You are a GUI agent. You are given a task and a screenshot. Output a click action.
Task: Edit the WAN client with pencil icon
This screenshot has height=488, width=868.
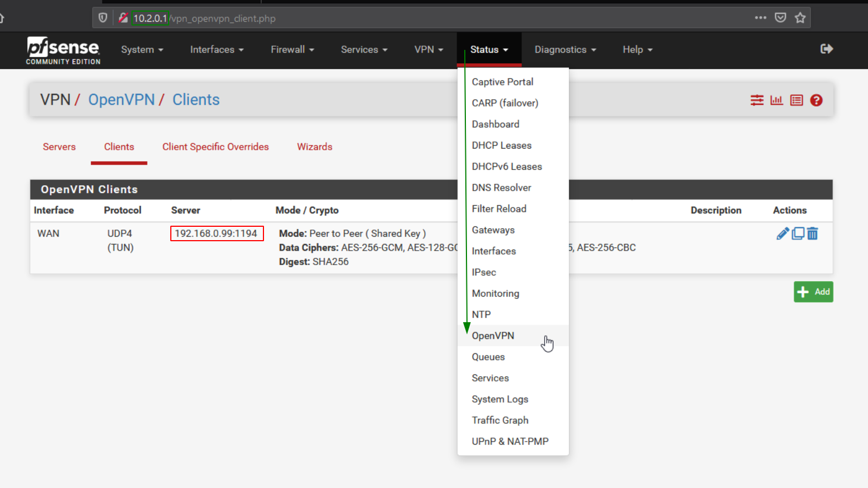click(x=783, y=233)
